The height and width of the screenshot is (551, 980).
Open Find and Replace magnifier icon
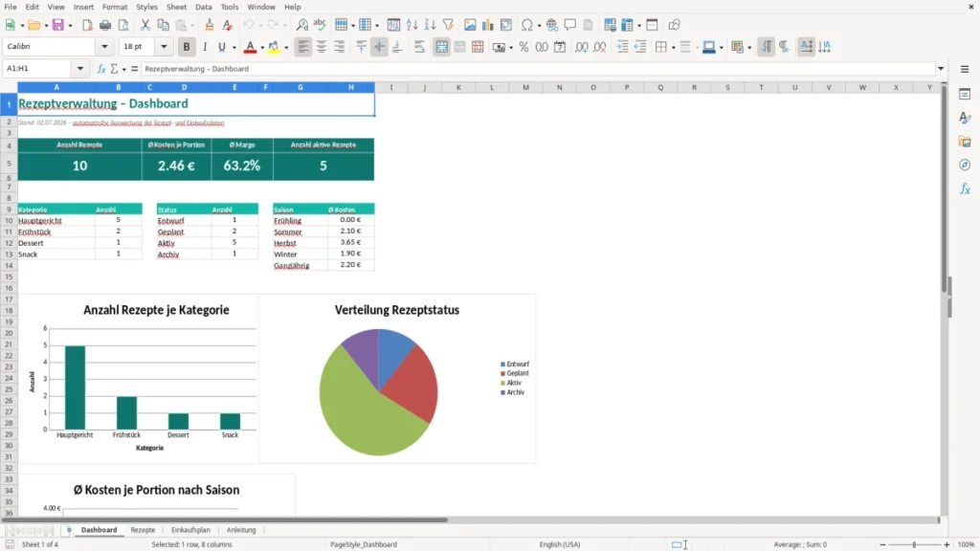pyautogui.click(x=301, y=25)
